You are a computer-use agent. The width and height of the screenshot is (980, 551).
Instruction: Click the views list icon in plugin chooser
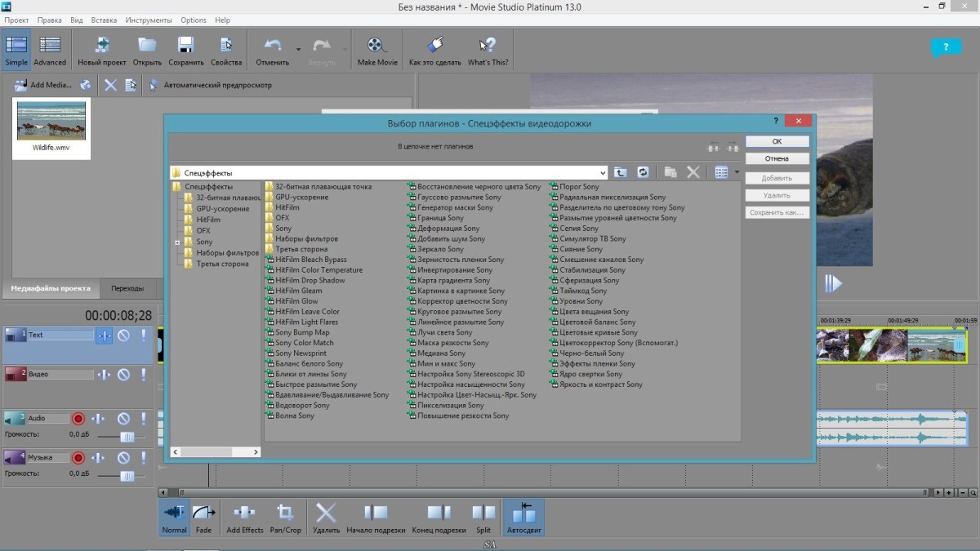click(721, 172)
